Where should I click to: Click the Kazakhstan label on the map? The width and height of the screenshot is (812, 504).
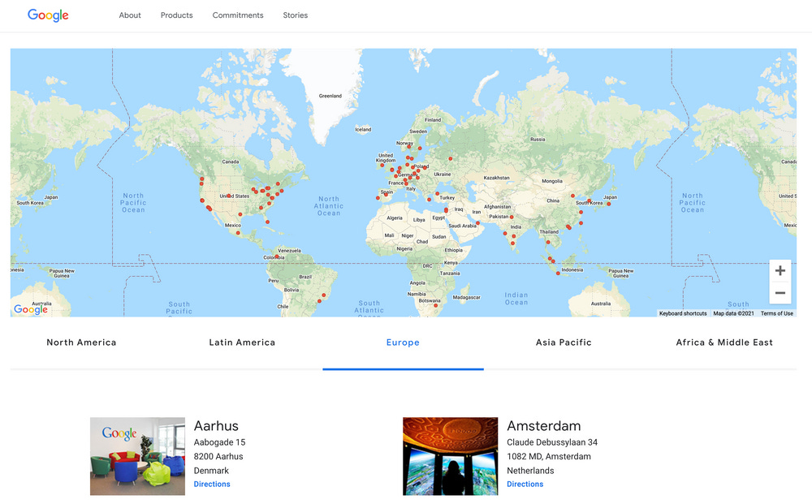496,178
